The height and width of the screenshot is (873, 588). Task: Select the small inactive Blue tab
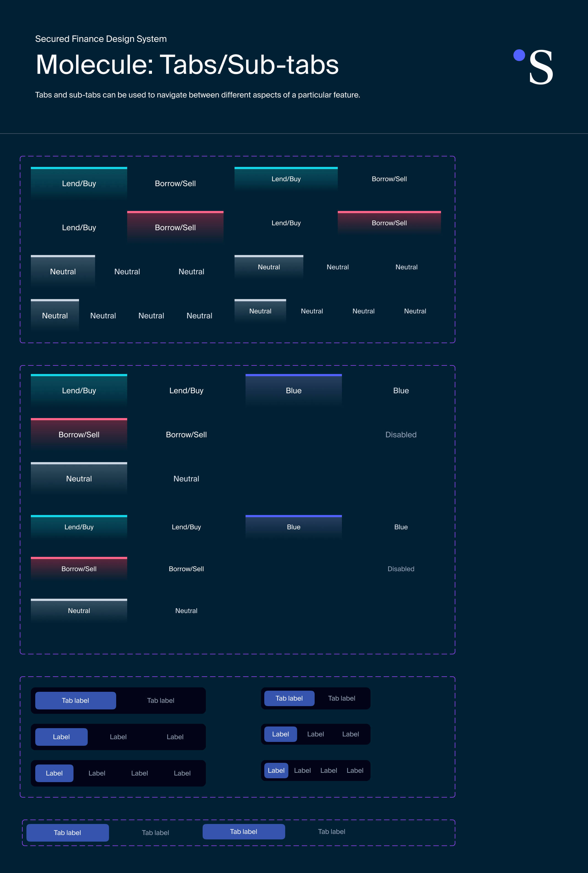401,527
